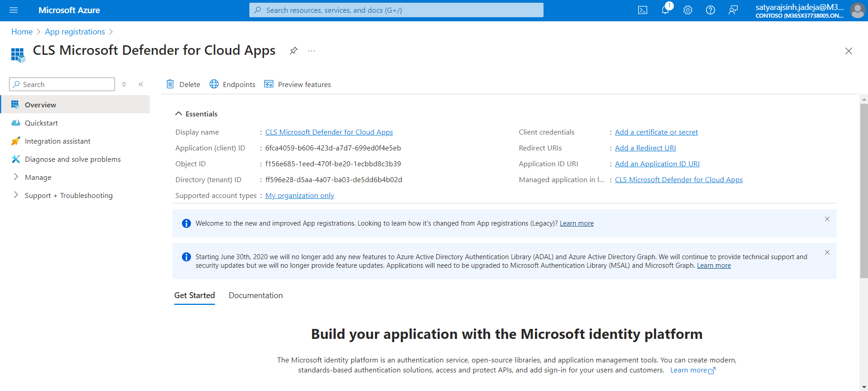The image size is (868, 391).
Task: Click Add a Redirect URI link
Action: pyautogui.click(x=645, y=148)
